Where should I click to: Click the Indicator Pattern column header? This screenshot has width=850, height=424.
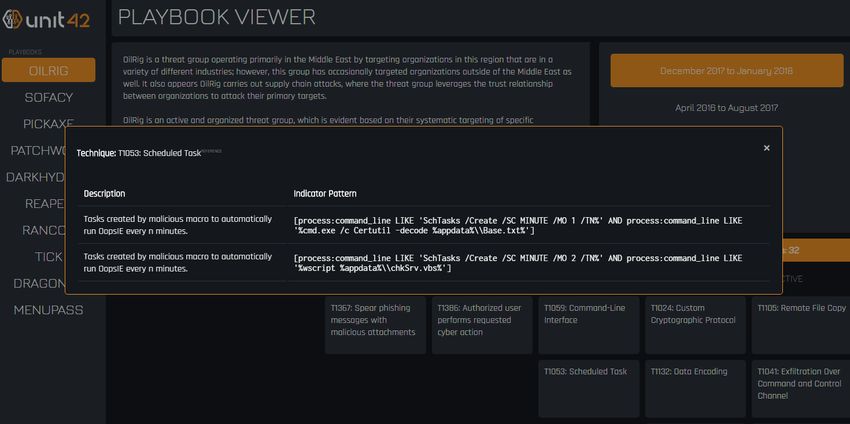click(325, 194)
